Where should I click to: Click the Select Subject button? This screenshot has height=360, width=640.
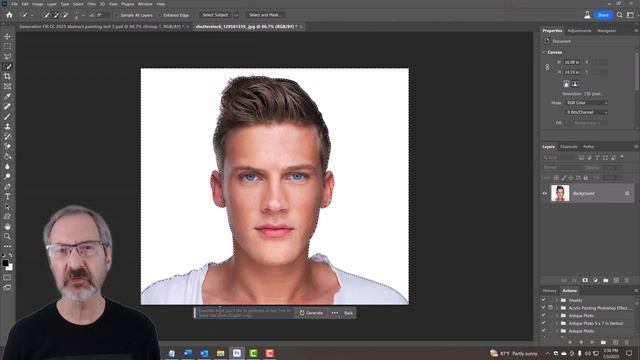215,15
